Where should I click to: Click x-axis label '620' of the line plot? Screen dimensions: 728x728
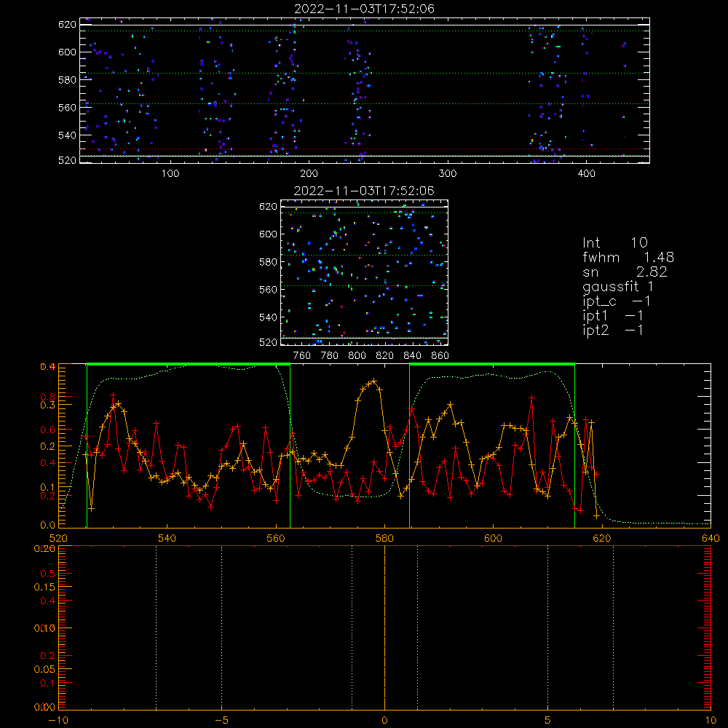pyautogui.click(x=602, y=538)
